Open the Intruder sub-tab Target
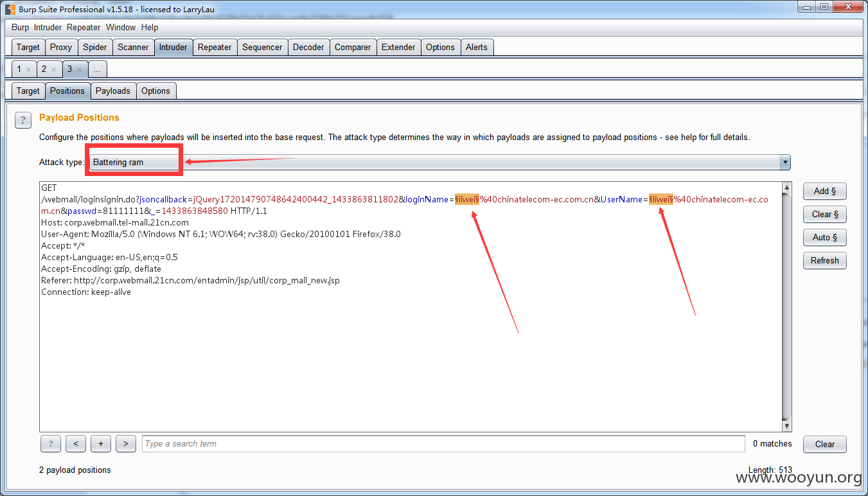 (28, 91)
